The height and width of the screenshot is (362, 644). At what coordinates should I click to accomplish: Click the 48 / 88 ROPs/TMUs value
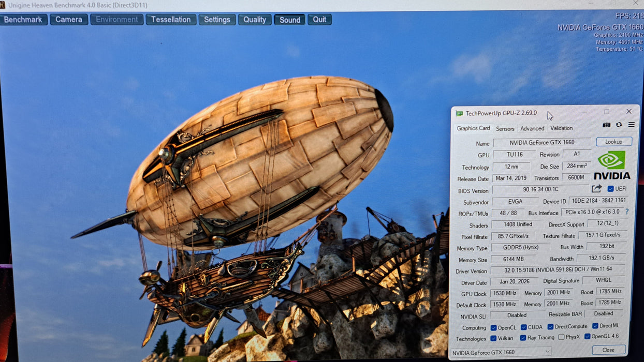pyautogui.click(x=508, y=213)
